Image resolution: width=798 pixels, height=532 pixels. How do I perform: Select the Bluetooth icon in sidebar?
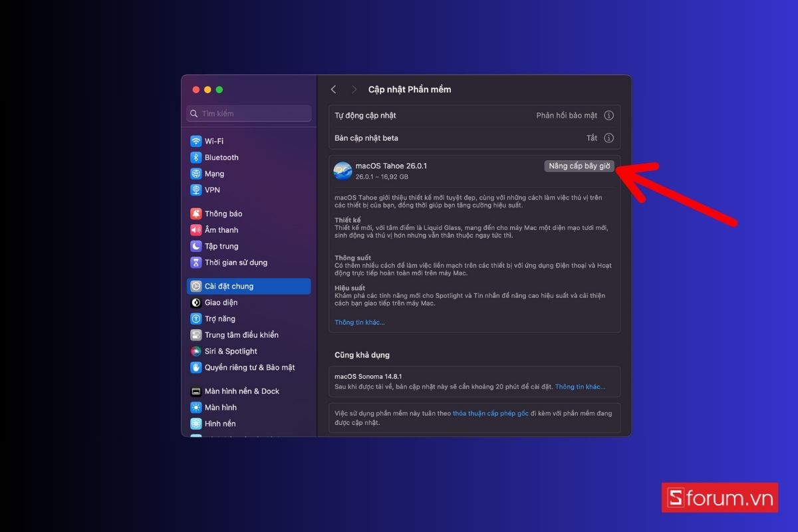[196, 158]
